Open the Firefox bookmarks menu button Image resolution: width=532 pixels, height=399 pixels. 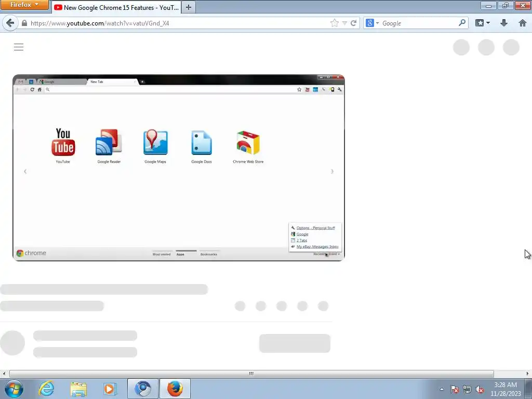pyautogui.click(x=483, y=23)
